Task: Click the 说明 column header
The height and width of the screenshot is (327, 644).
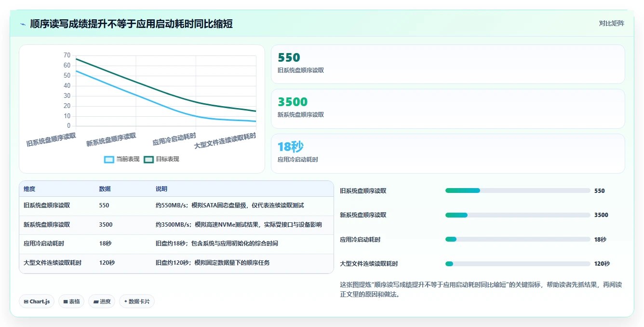Action: point(161,189)
